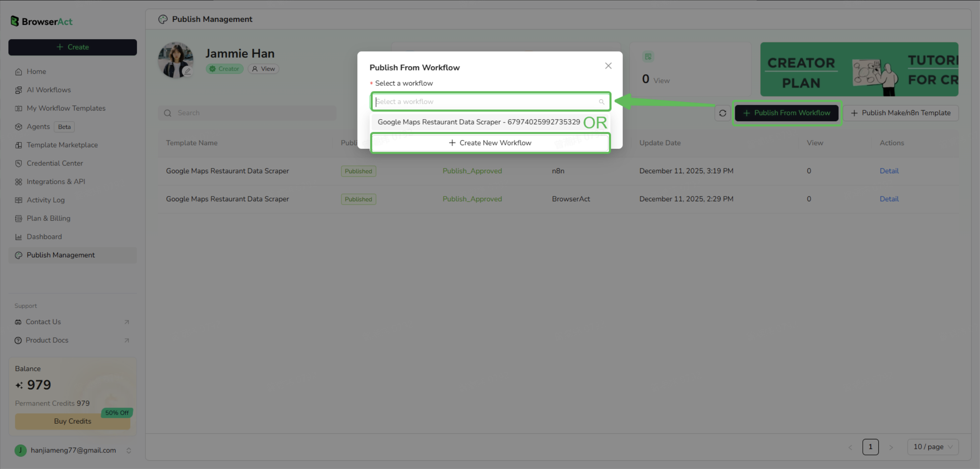Expand the account switcher for hanjiameng77@gmail.com
The height and width of the screenshot is (469, 980).
(x=128, y=450)
